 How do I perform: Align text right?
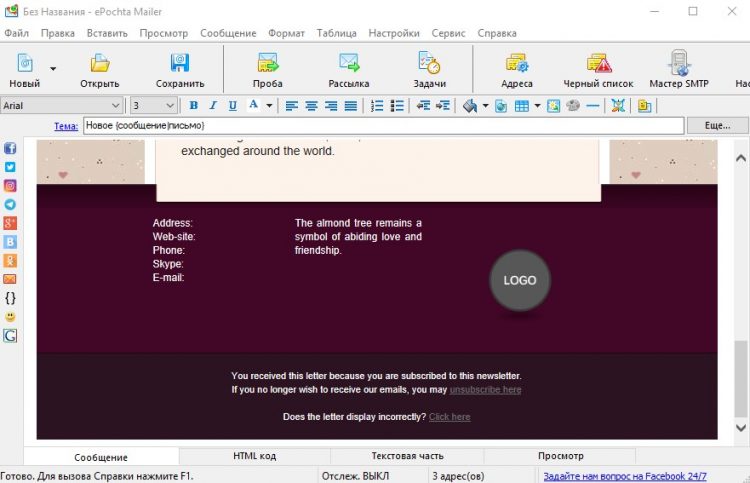pyautogui.click(x=331, y=106)
